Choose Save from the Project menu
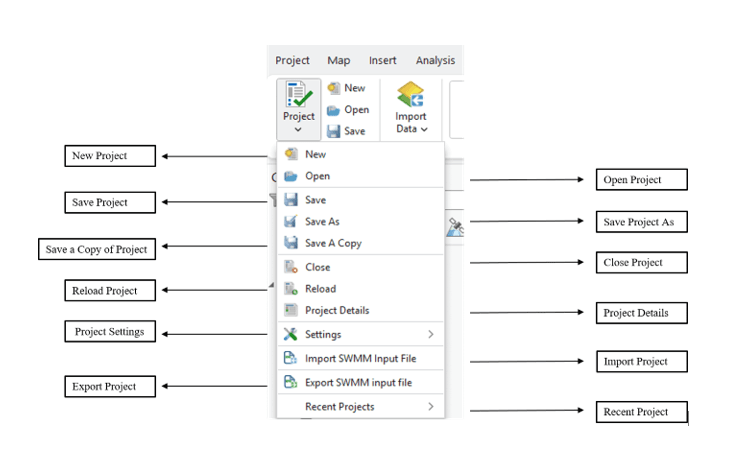 [x=361, y=200]
